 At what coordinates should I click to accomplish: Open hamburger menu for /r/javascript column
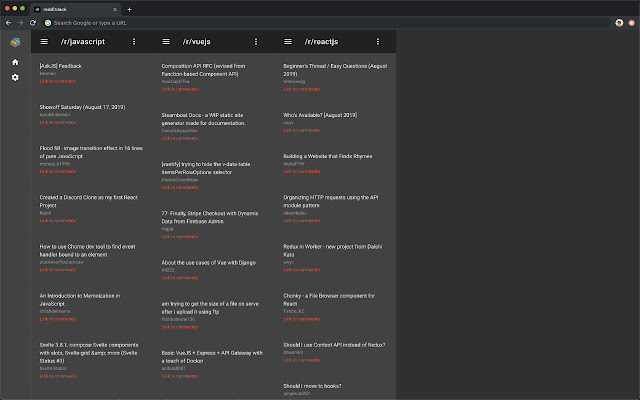44,42
